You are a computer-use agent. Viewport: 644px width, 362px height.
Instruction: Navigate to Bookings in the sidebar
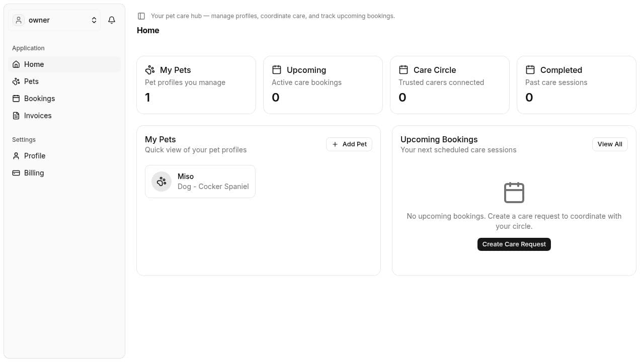64,99
